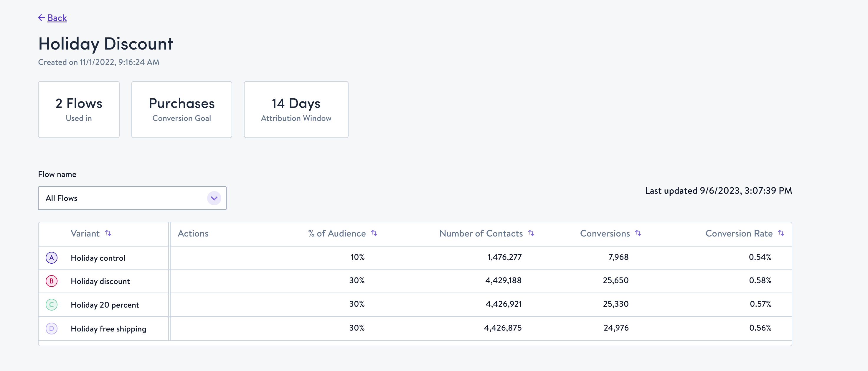Image resolution: width=868 pixels, height=371 pixels.
Task: Select the Holiday control variant name
Action: 98,258
